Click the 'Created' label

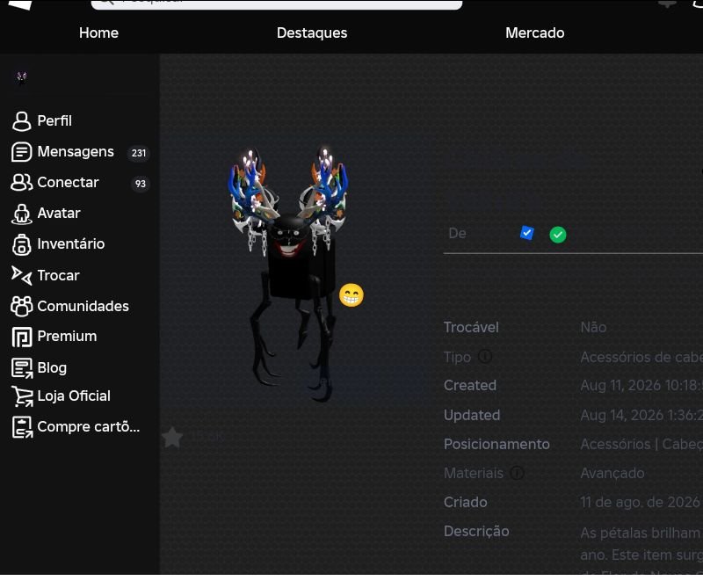pos(470,386)
